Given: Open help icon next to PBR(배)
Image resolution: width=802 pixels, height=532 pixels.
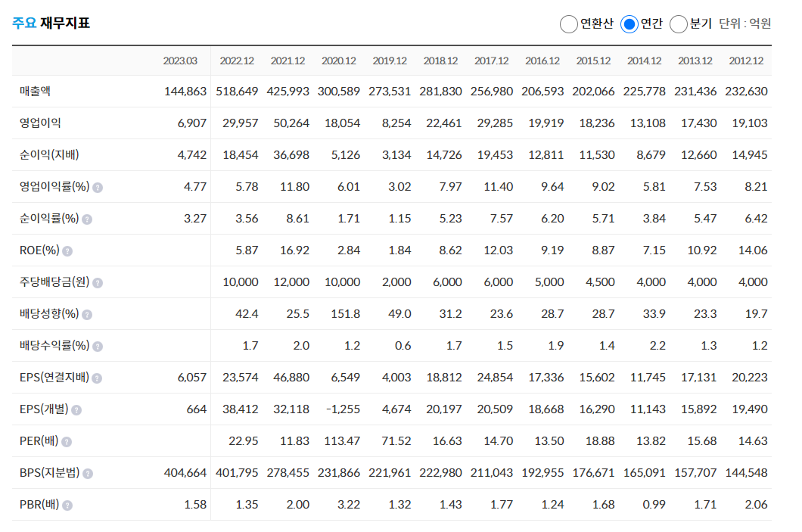Looking at the screenshot, I should tap(67, 506).
